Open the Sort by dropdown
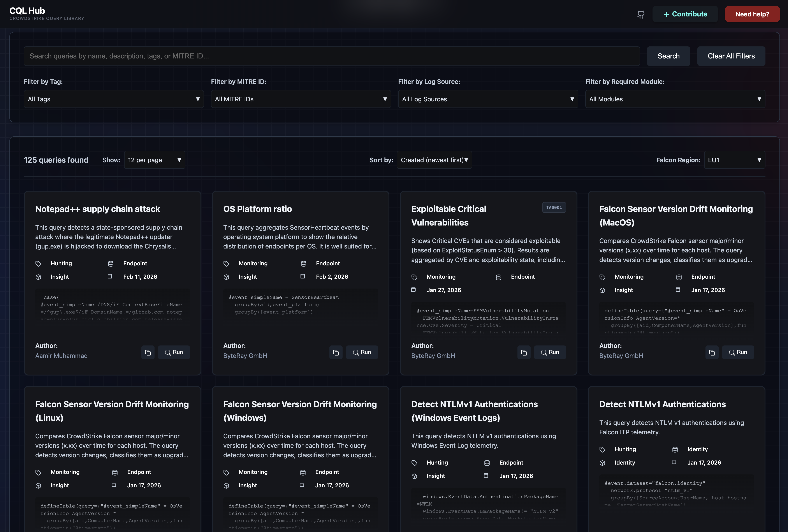Image resolution: width=788 pixels, height=532 pixels. (x=434, y=160)
